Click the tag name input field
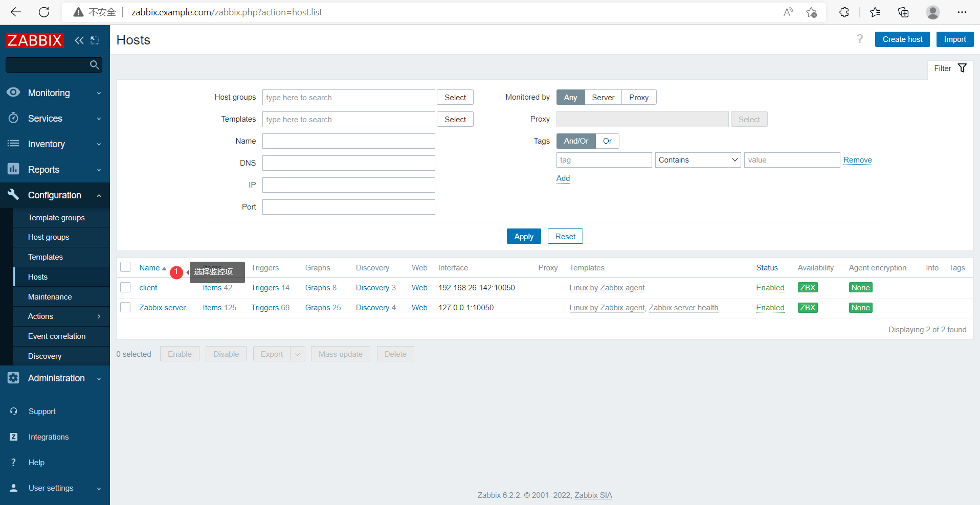The image size is (980, 505). point(604,160)
